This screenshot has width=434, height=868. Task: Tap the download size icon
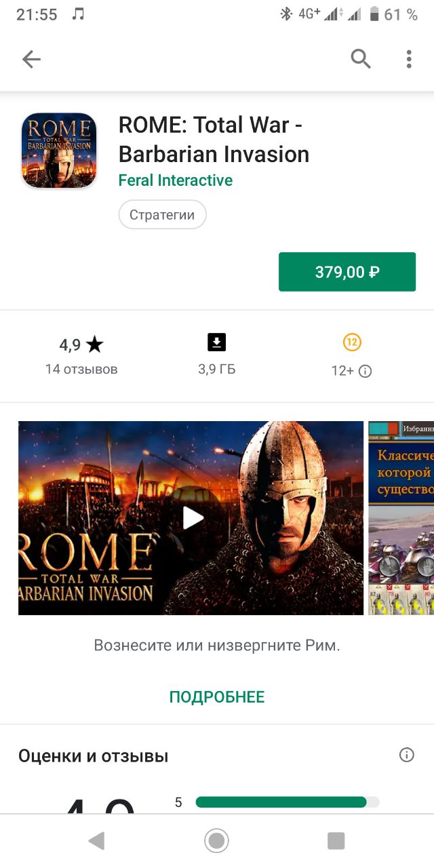pyautogui.click(x=216, y=342)
